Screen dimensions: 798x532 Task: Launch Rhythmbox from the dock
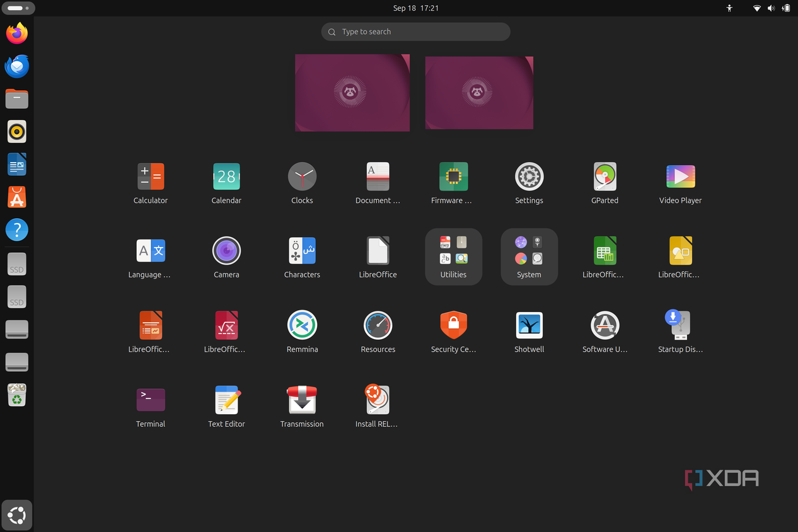coord(17,131)
